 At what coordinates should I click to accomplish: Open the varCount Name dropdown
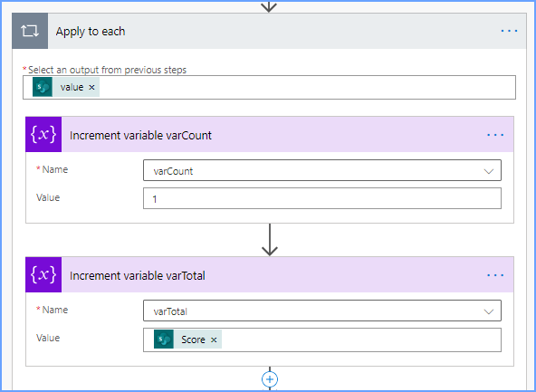(x=322, y=170)
